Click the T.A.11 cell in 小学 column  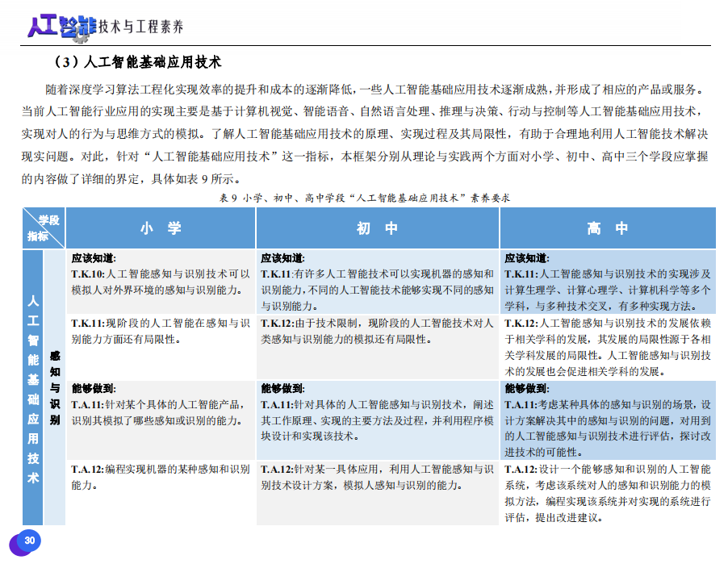pyautogui.click(x=161, y=413)
